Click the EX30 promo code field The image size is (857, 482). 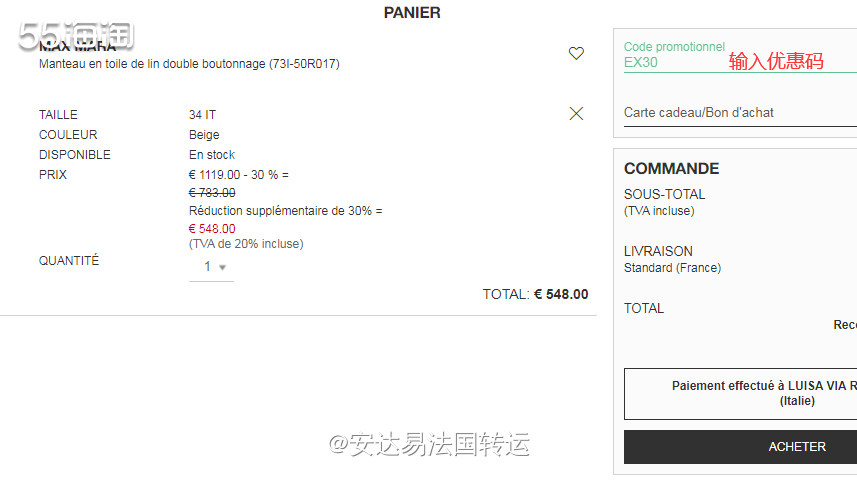[x=700, y=62]
